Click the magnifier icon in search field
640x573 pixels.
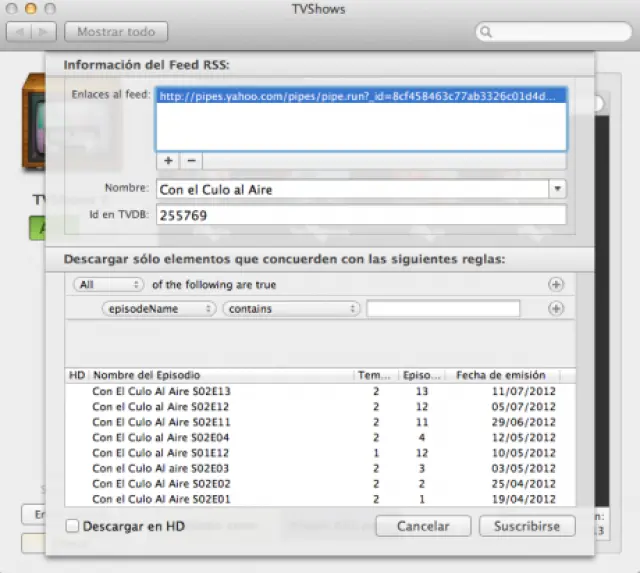(x=486, y=32)
